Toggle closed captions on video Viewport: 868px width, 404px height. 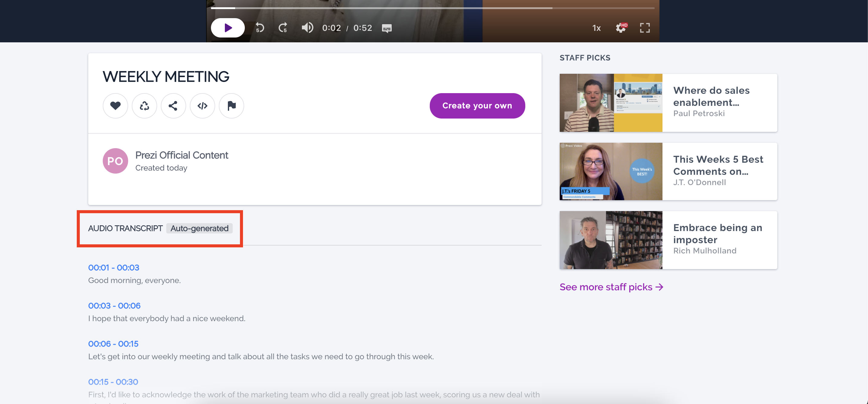tap(387, 28)
